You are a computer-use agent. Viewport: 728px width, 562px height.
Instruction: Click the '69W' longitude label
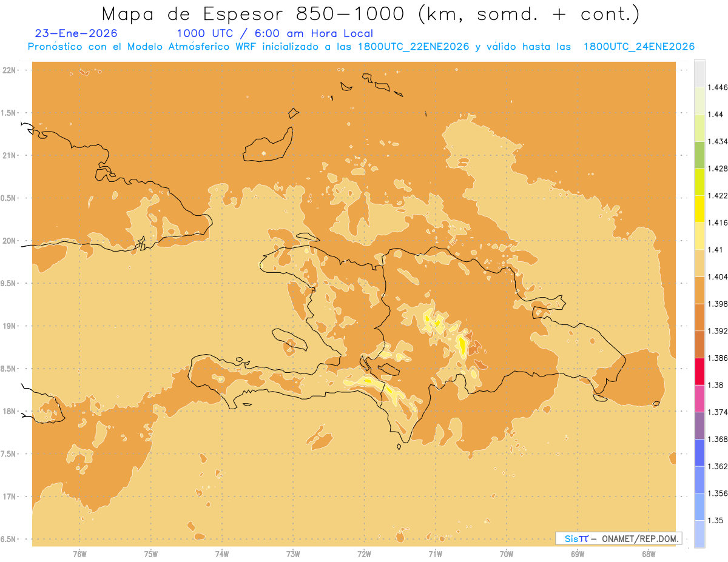pos(578,554)
